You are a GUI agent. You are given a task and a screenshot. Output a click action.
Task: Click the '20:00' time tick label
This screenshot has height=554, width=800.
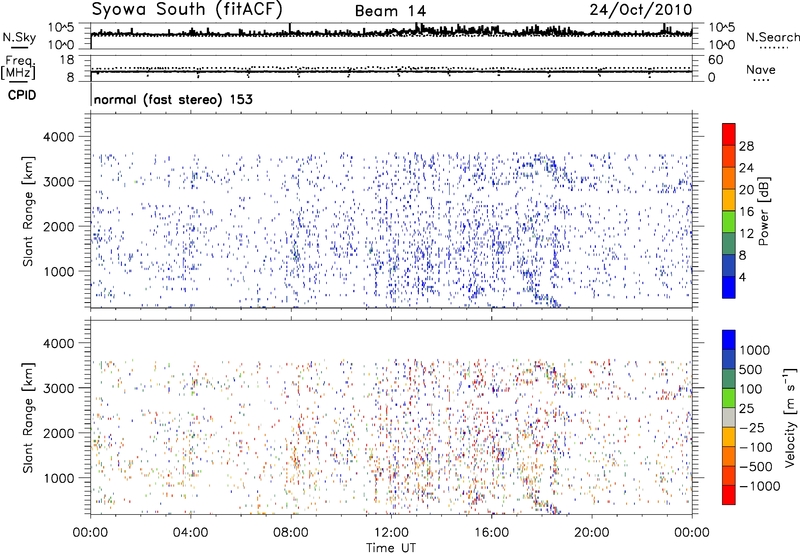tap(591, 533)
